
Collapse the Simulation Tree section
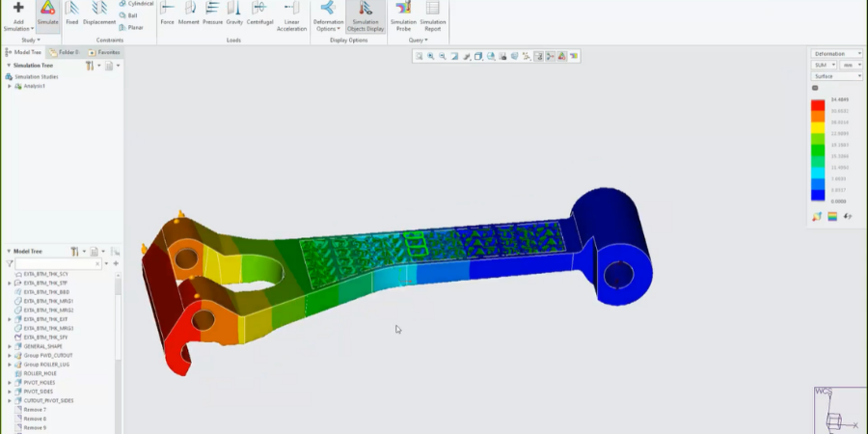tap(9, 66)
